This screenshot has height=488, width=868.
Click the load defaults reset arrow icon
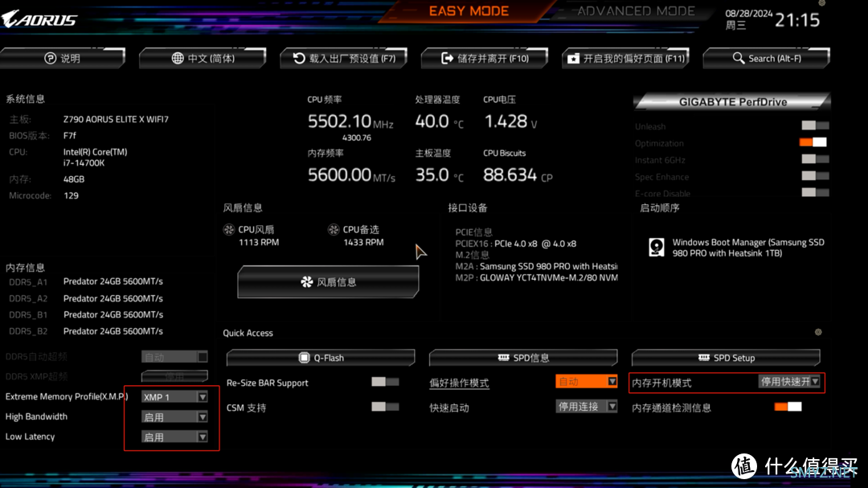point(299,58)
